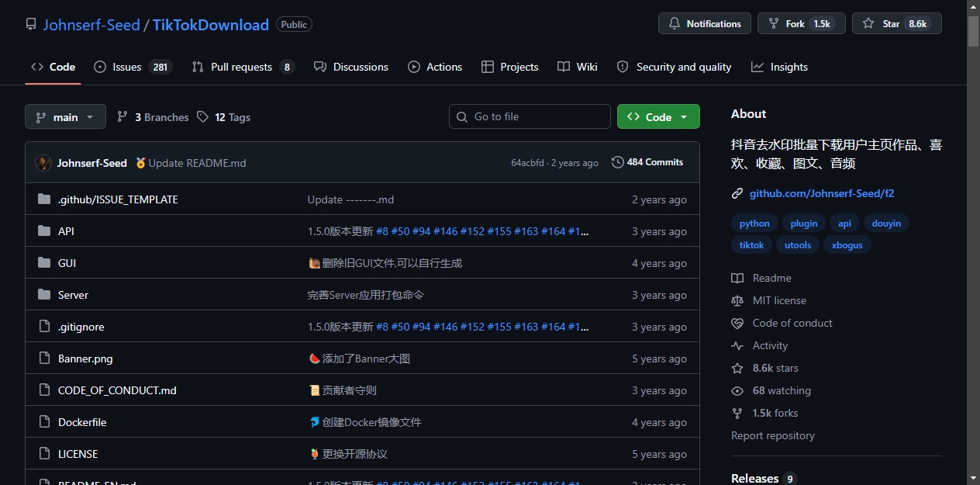Open the GUI folder
This screenshot has height=485, width=980.
(x=67, y=263)
